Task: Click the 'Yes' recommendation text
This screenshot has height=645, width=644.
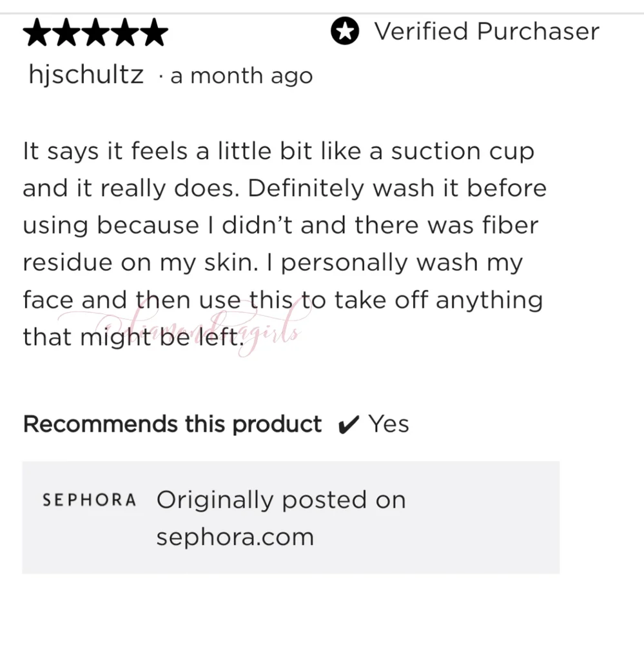Action: coord(389,424)
